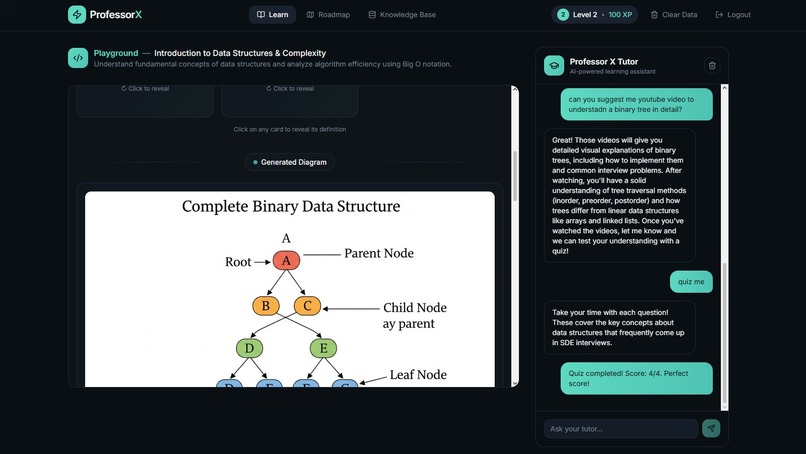Click the Professor X Tutor graduation cap icon

tap(554, 65)
